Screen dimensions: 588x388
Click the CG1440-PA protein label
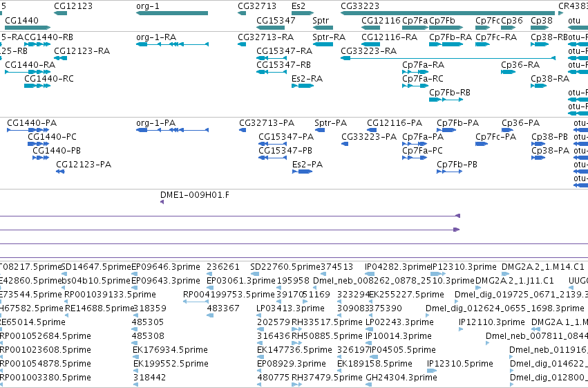click(x=32, y=123)
